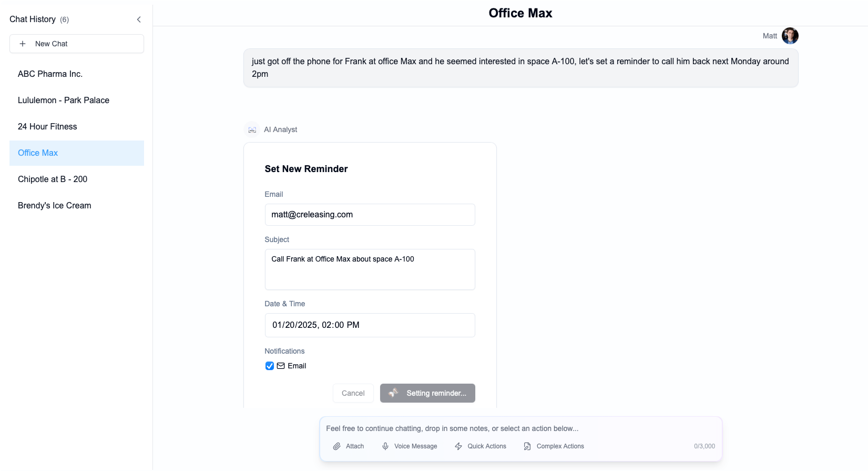Screen dimensions: 868x471
Task: Click the Set New Reminder heading
Action: point(306,169)
